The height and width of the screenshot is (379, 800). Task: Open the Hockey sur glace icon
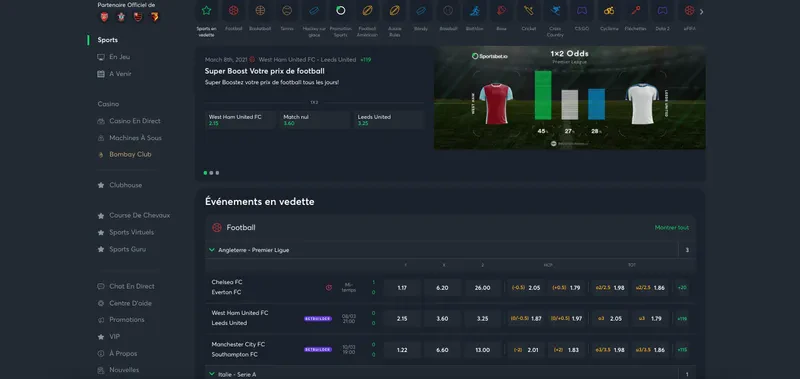click(x=314, y=10)
